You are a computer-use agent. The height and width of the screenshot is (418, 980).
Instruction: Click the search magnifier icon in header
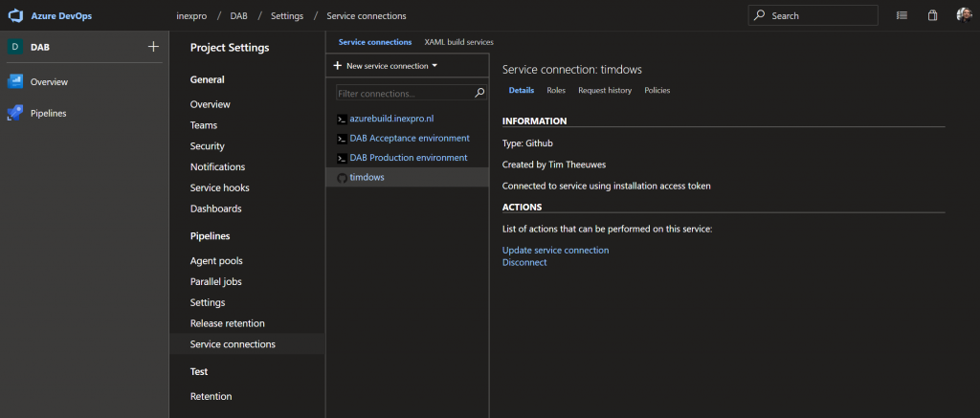point(759,15)
